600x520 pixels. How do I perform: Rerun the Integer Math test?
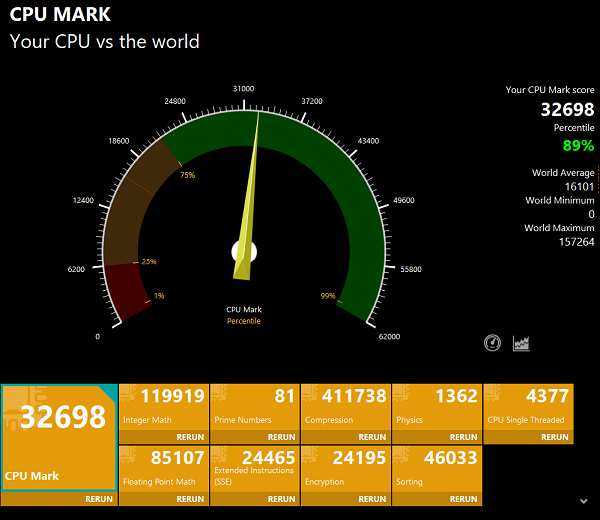point(190,437)
